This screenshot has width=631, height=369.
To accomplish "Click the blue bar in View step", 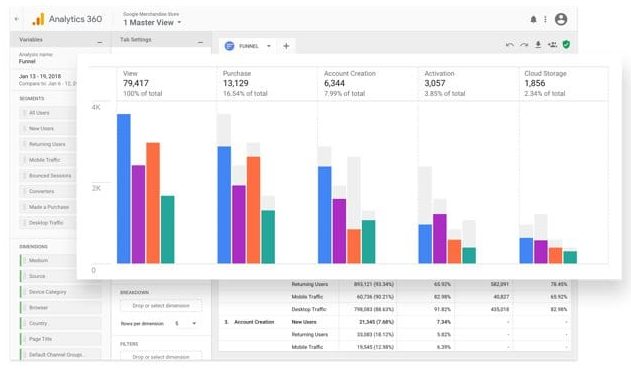I will [x=124, y=189].
